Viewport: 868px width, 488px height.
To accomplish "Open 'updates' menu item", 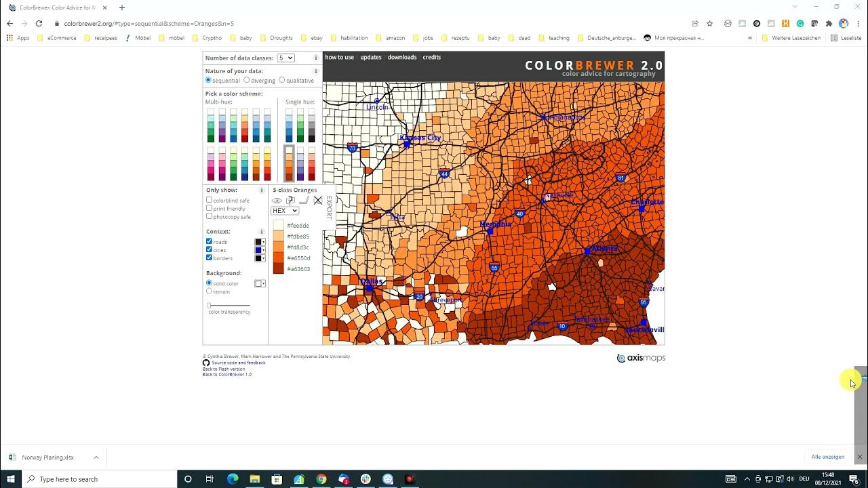I will coord(371,57).
